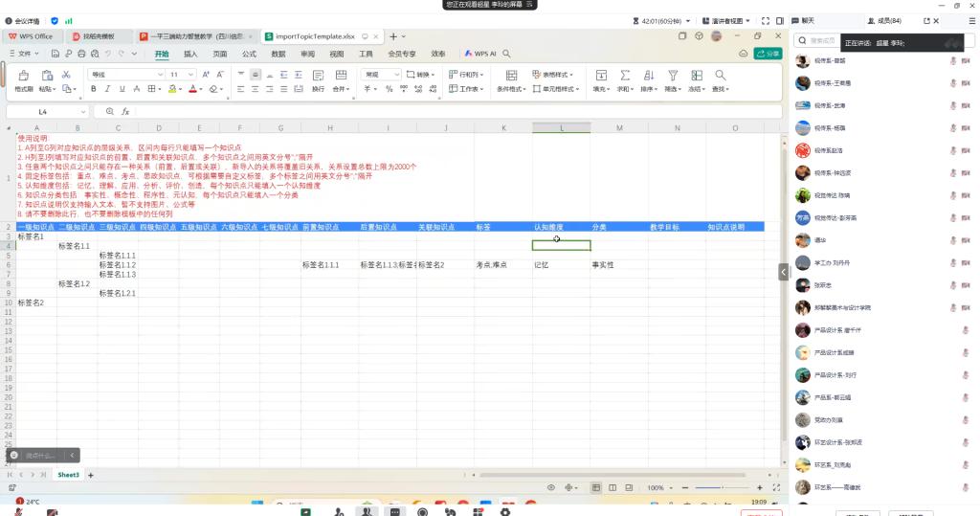Screen dimensions: 980x516
Task: Click the formula bar input field
Action: click(457, 111)
